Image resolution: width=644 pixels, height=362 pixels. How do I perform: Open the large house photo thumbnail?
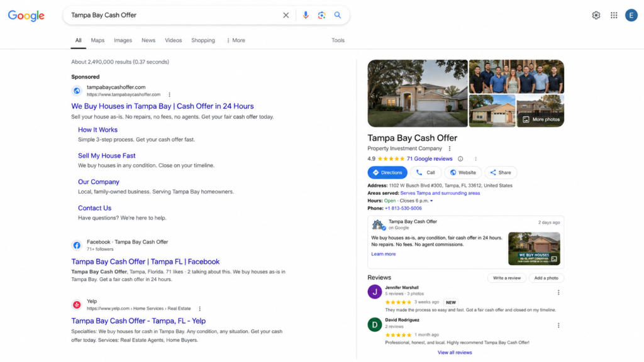point(418,93)
